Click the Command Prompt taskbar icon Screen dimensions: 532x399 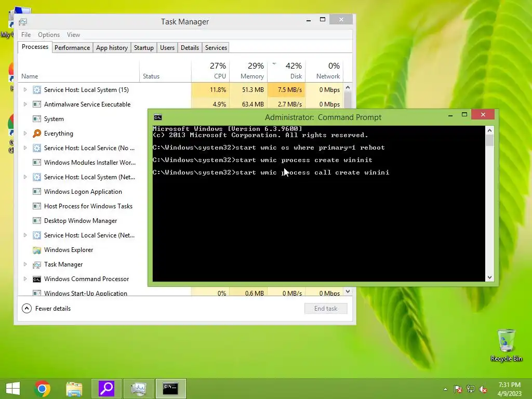click(x=170, y=389)
